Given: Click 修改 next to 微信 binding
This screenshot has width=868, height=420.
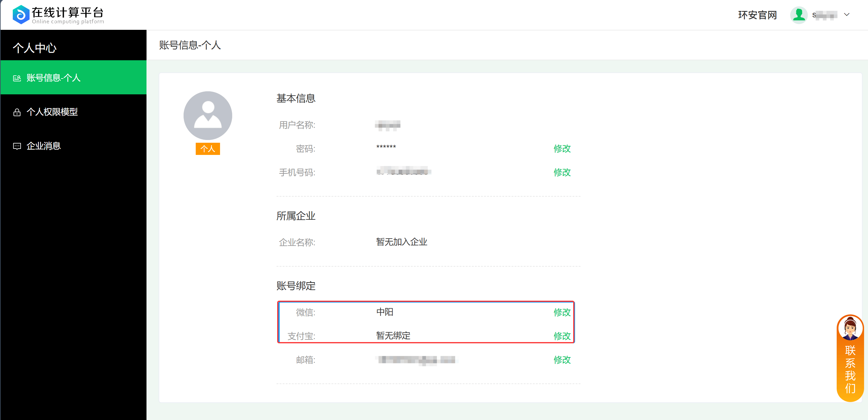Looking at the screenshot, I should (561, 312).
